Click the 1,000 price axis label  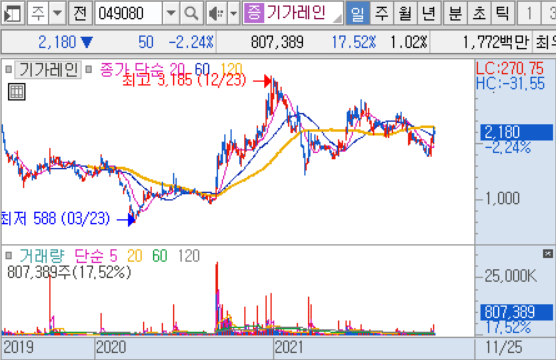(x=502, y=198)
